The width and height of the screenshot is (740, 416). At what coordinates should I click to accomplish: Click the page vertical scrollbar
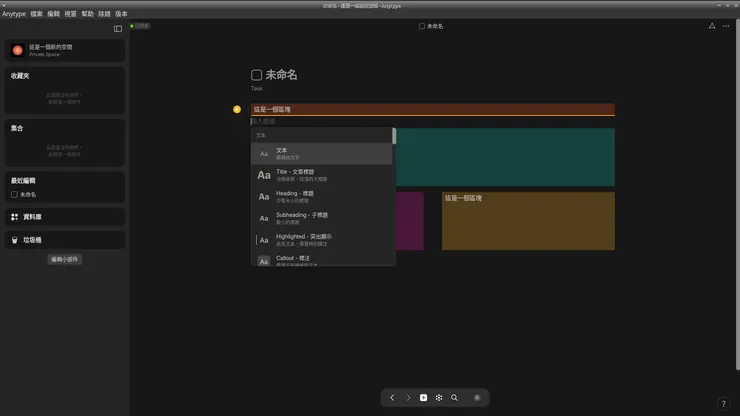point(738,195)
